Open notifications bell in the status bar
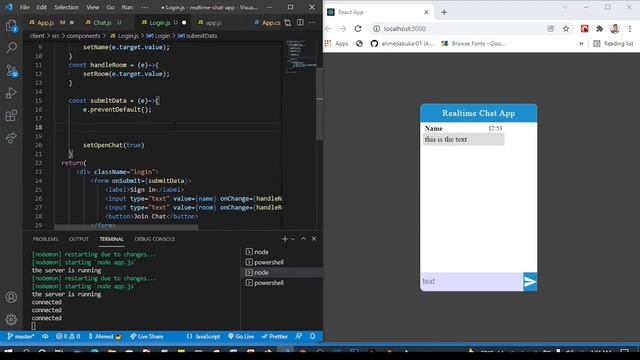The width and height of the screenshot is (640, 360). point(313,336)
